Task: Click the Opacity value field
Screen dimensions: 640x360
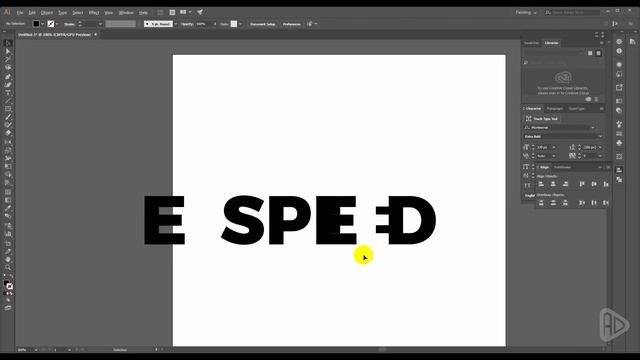Action: pos(203,24)
